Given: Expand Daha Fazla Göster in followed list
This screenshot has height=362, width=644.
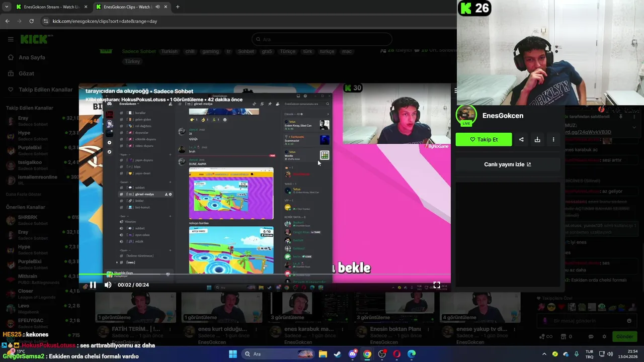Looking at the screenshot, I should [x=24, y=195].
